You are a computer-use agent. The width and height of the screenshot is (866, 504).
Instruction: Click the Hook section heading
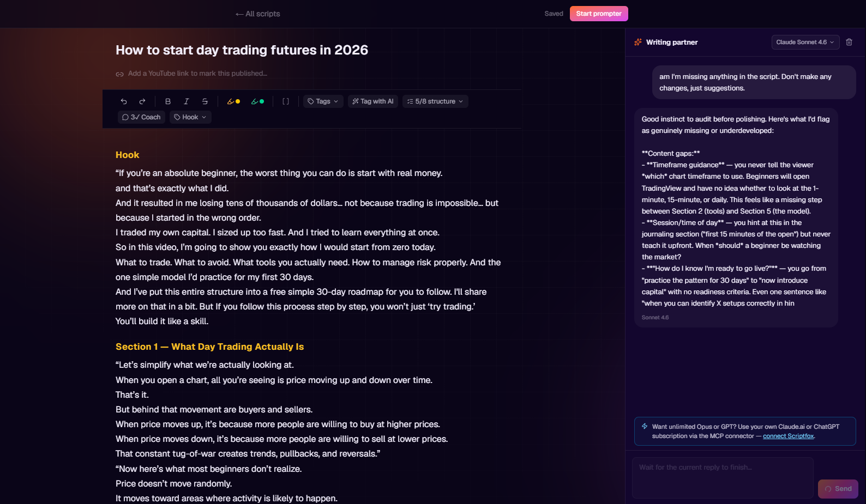(x=128, y=155)
